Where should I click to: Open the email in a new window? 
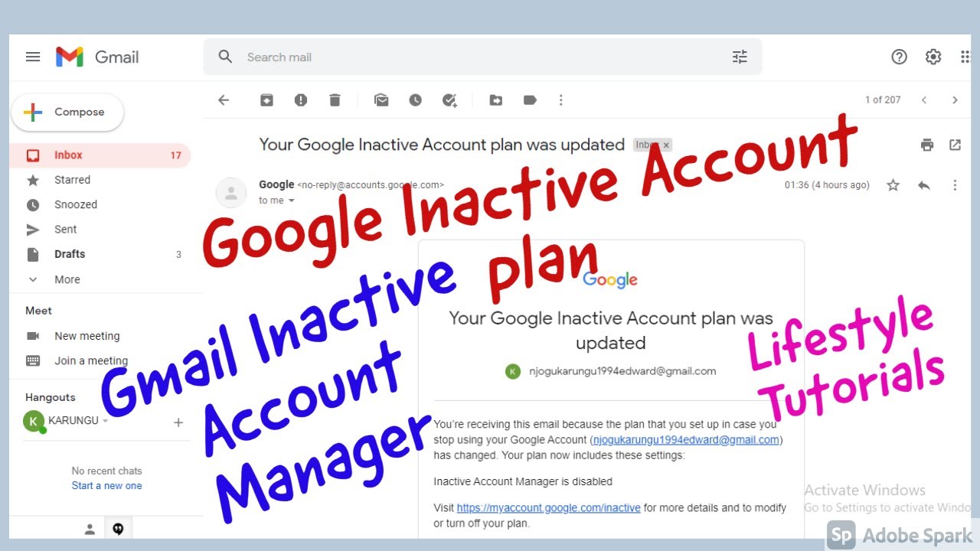click(x=955, y=145)
